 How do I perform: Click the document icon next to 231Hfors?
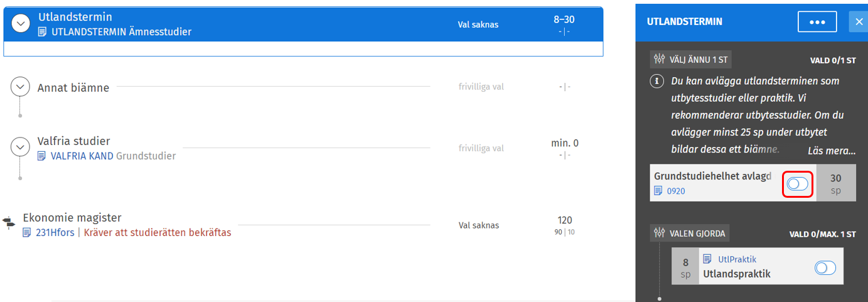[x=27, y=233]
